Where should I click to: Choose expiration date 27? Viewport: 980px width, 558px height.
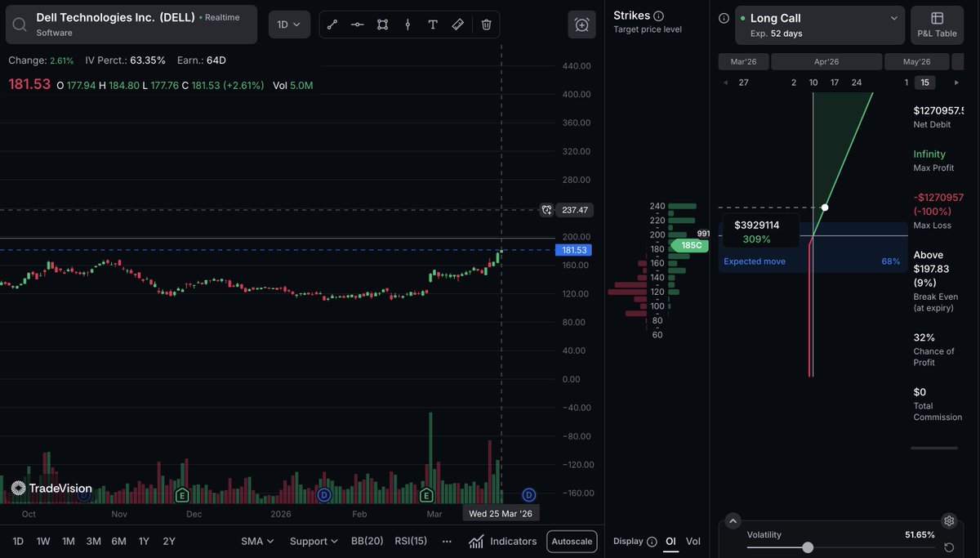coord(743,83)
